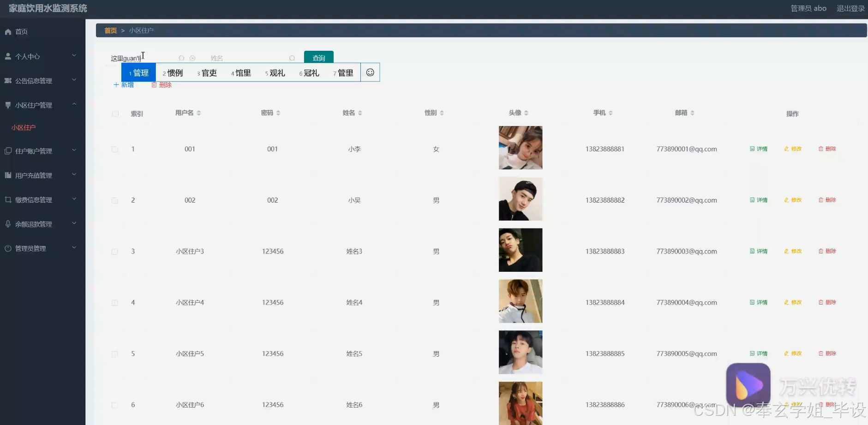Screen dimensions: 868x425
Task: Click the 查询 search button
Action: 319,58
